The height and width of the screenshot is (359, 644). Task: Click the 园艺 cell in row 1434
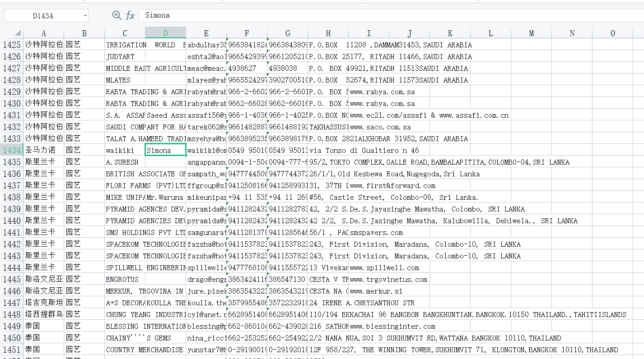(x=84, y=150)
